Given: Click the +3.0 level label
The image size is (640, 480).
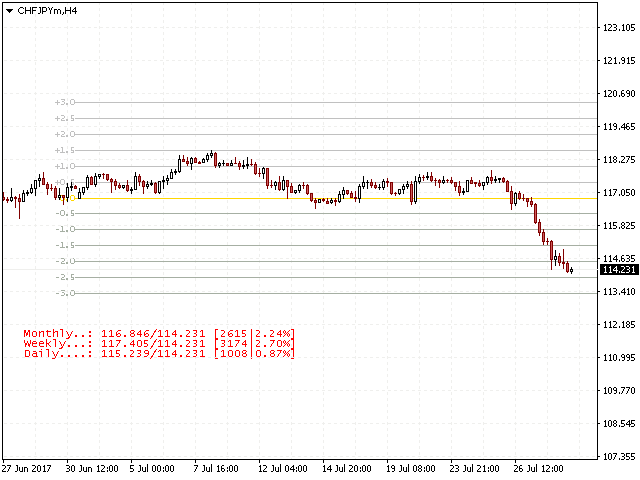Looking at the screenshot, I should coord(66,102).
